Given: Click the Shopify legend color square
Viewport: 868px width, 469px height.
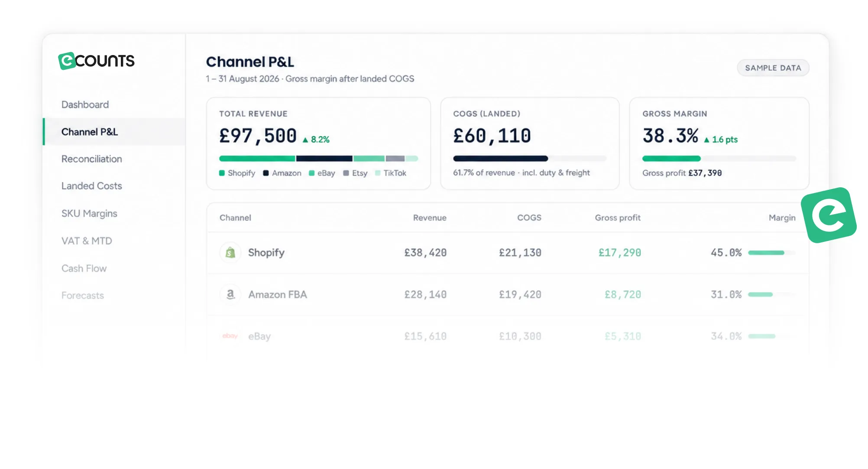Looking at the screenshot, I should [x=222, y=173].
